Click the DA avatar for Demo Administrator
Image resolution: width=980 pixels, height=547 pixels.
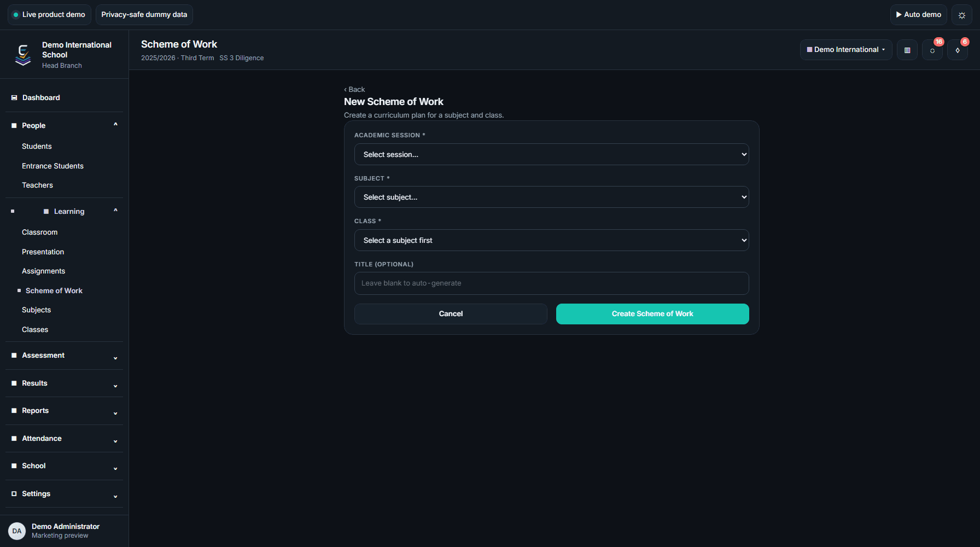(x=17, y=531)
